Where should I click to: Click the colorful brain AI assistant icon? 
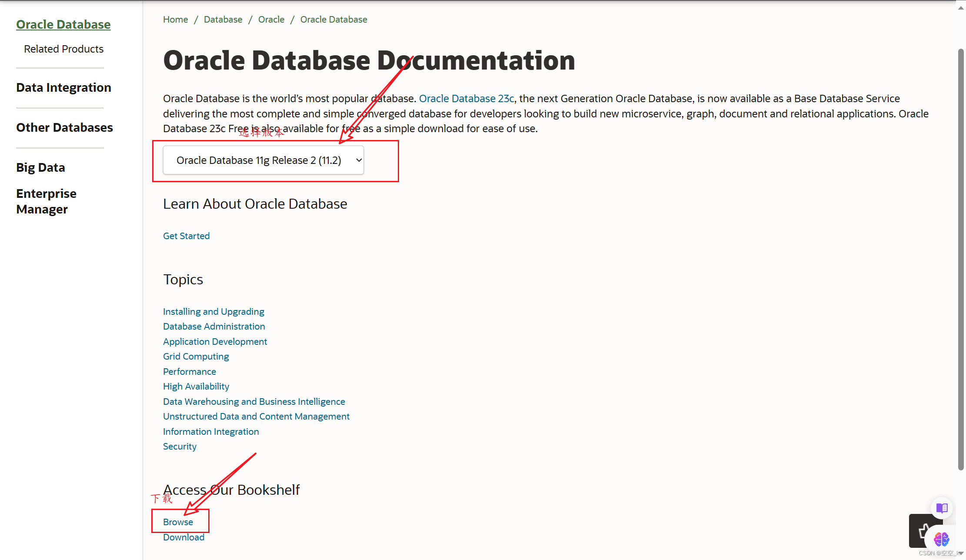pos(941,539)
